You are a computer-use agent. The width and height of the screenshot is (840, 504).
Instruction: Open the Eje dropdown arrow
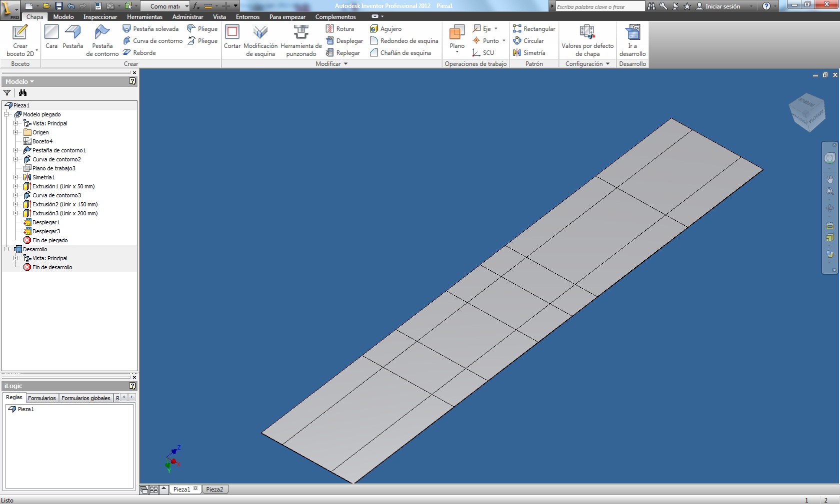(x=496, y=29)
